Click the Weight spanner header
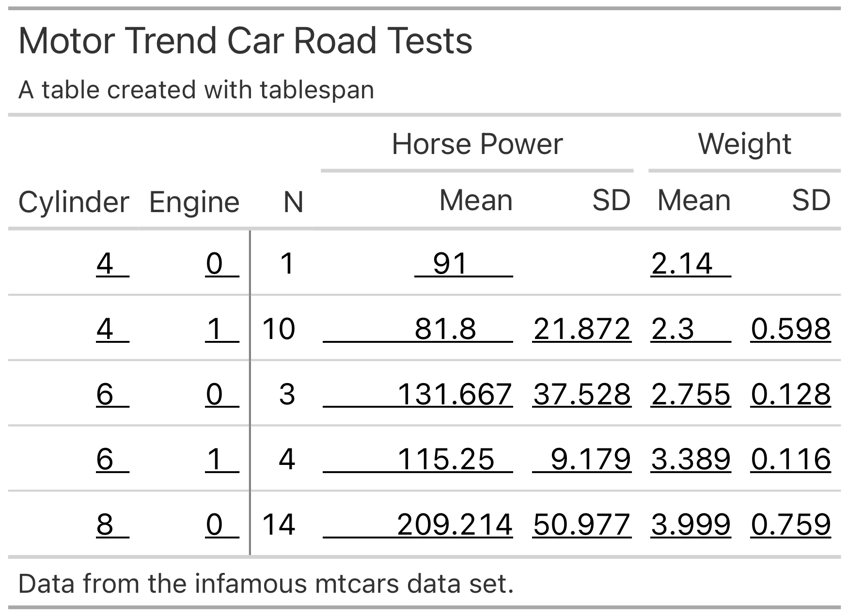Image resolution: width=847 pixels, height=616 pixels. tap(744, 144)
